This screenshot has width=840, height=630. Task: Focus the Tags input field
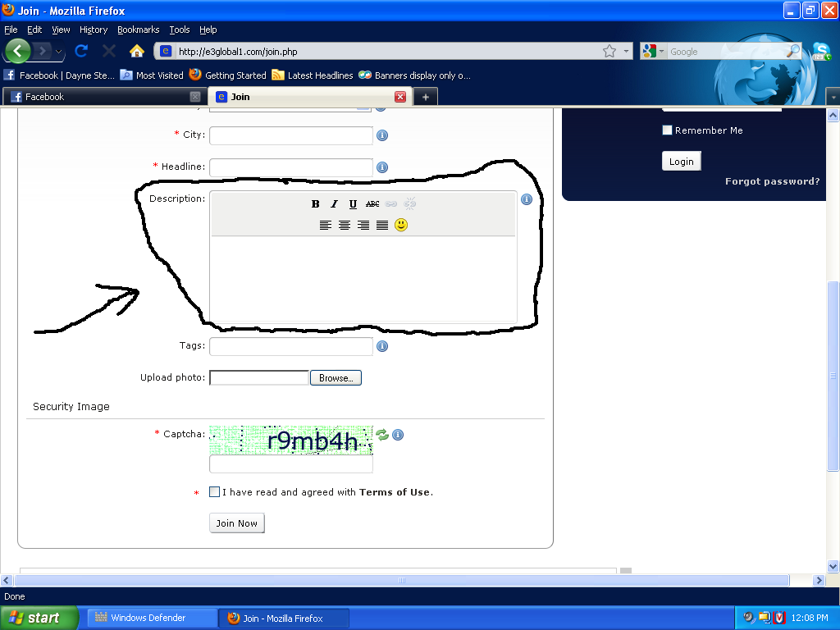point(291,347)
